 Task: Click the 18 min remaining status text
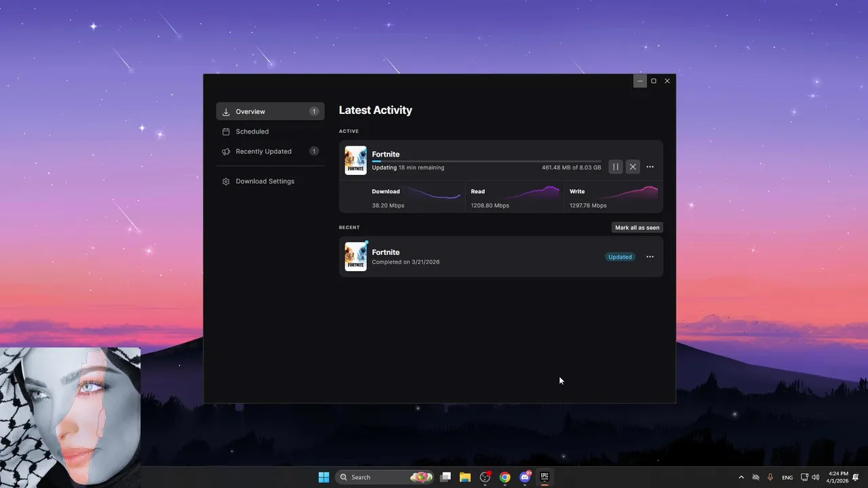(421, 167)
